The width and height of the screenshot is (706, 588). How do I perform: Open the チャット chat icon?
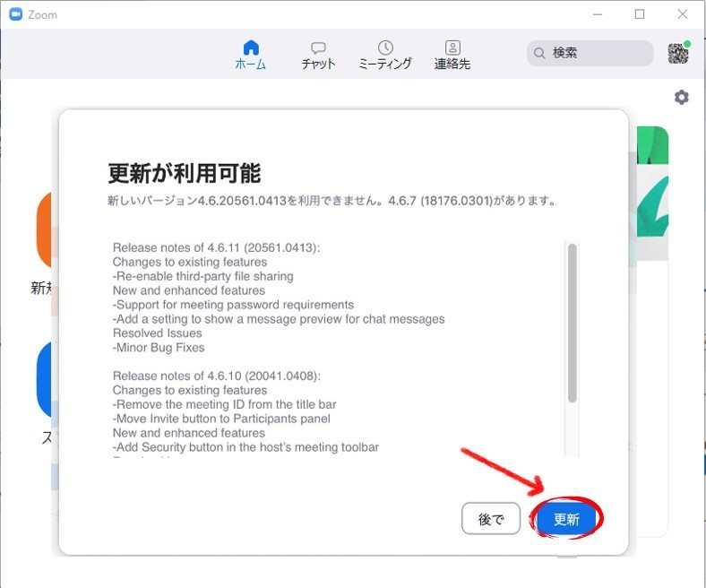coord(318,48)
